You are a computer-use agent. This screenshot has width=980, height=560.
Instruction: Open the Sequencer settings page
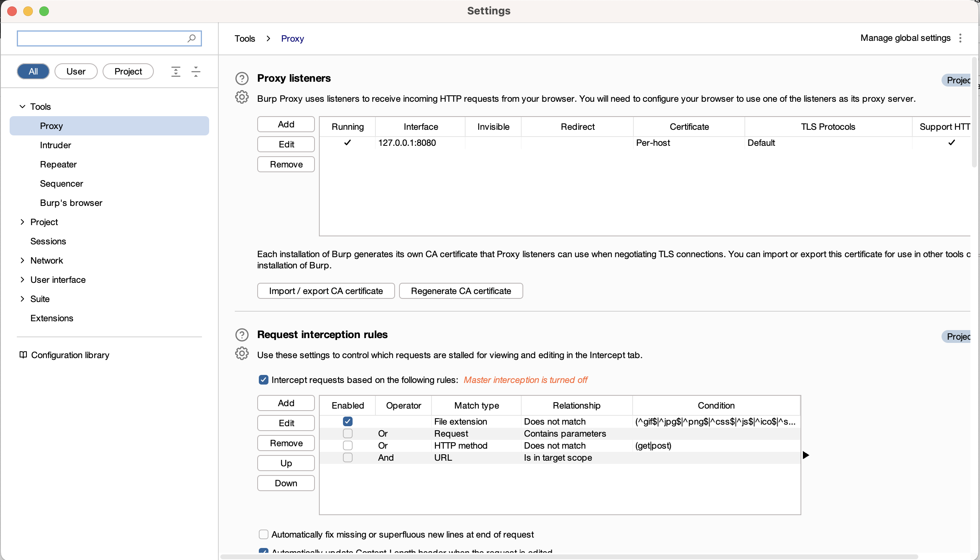(61, 183)
